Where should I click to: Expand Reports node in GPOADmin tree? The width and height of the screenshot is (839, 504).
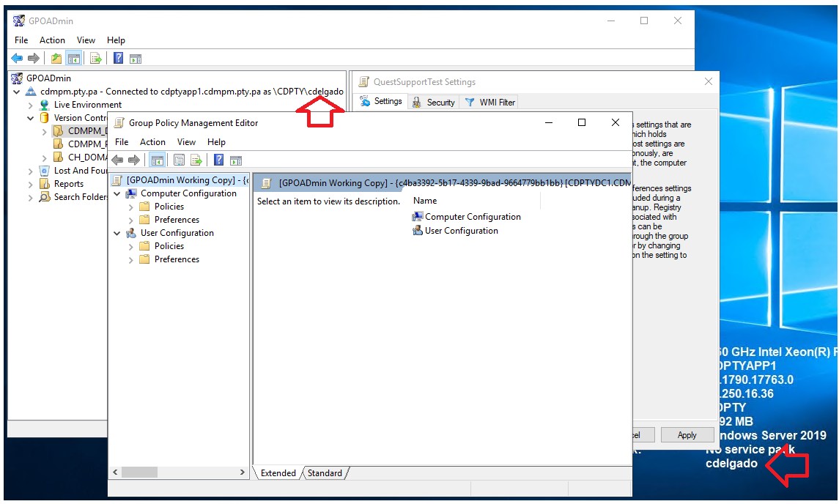(x=31, y=184)
